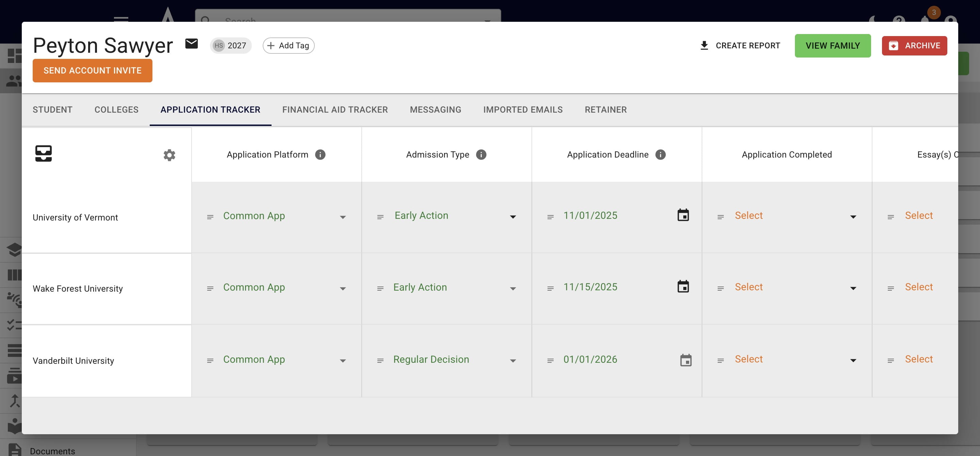Open Essay(s) Select for Vanderbilt University

pyautogui.click(x=919, y=359)
